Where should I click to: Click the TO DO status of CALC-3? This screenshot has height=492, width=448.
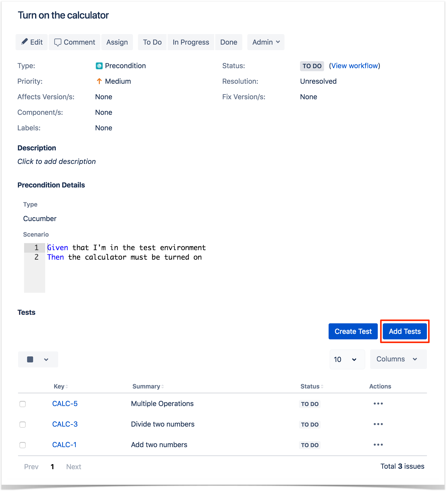tap(310, 425)
